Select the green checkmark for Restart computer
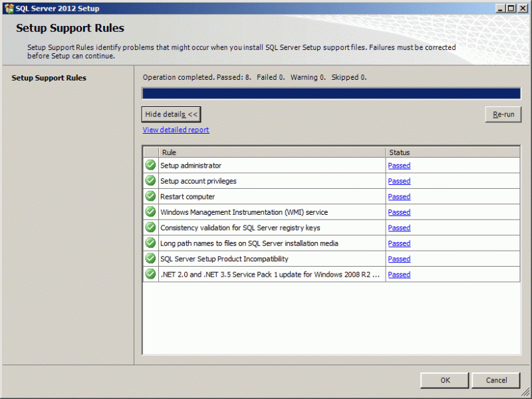Image resolution: width=532 pixels, height=399 pixels. (150, 196)
